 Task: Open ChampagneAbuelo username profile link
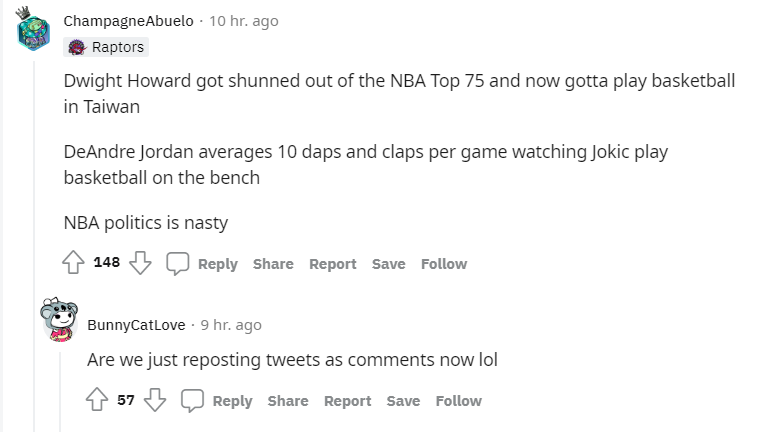128,21
